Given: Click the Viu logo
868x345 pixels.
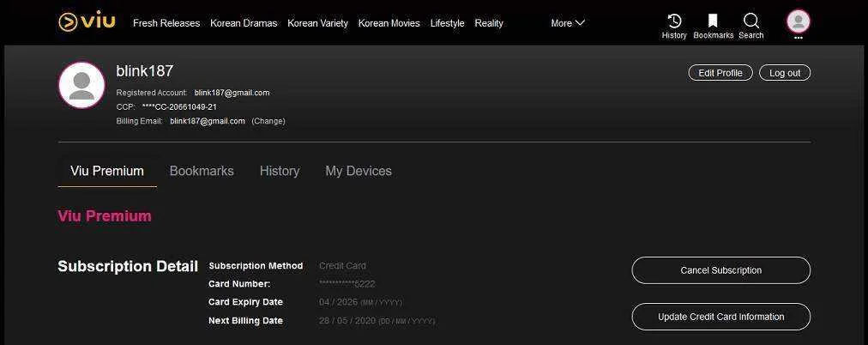Looking at the screenshot, I should click(x=87, y=22).
